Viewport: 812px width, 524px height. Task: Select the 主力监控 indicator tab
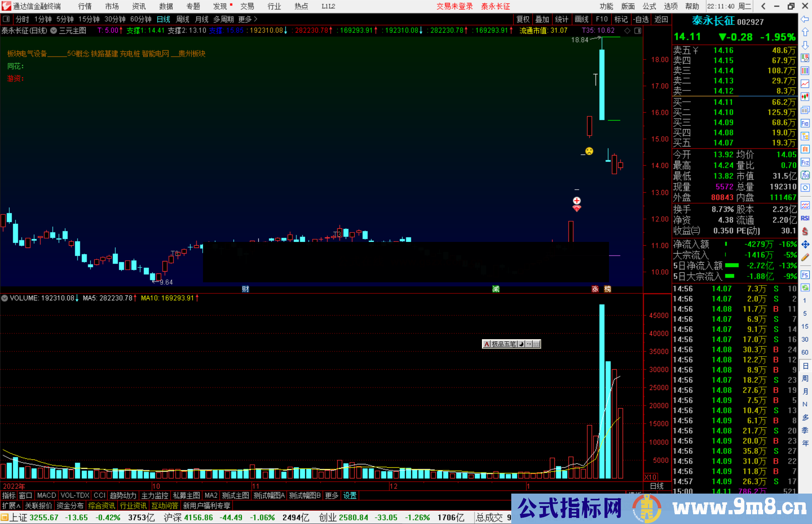click(155, 495)
